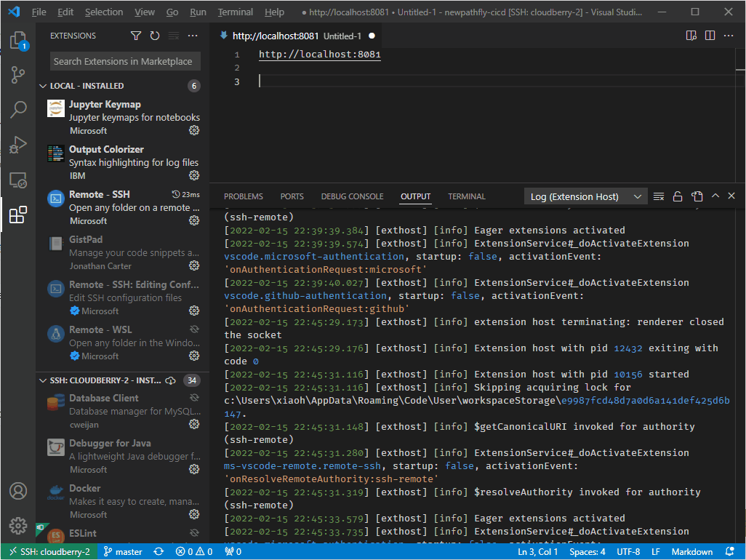This screenshot has height=560, width=746.
Task: Open the forwarded ports status item
Action: 233,552
